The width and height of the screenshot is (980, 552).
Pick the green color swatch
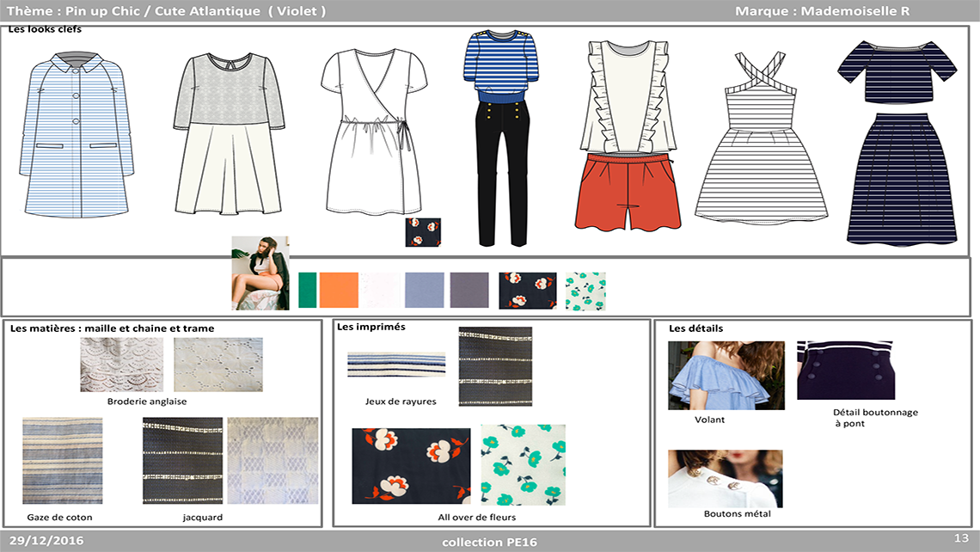coord(307,290)
